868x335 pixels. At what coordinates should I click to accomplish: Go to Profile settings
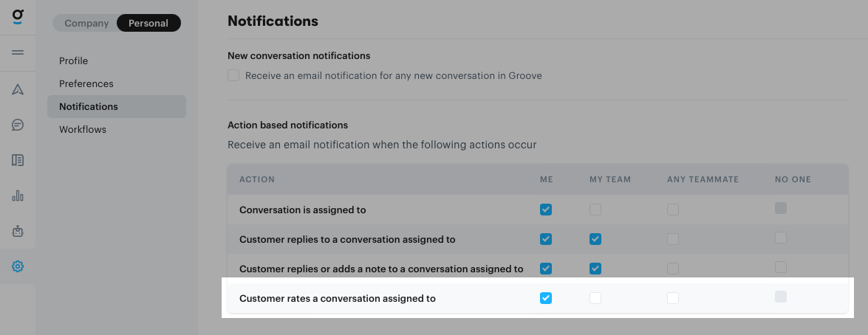click(x=74, y=61)
